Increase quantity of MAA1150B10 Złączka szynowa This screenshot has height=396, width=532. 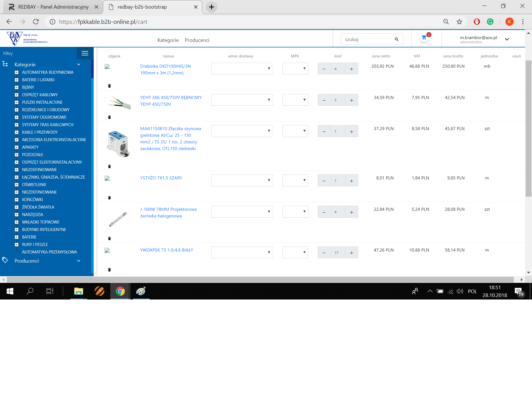click(351, 131)
